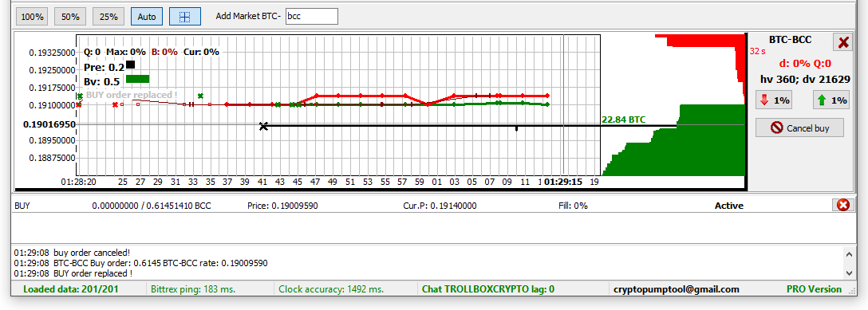Image resolution: width=868 pixels, height=310 pixels.
Task: Click the green Bv volume bar
Action: 137,79
